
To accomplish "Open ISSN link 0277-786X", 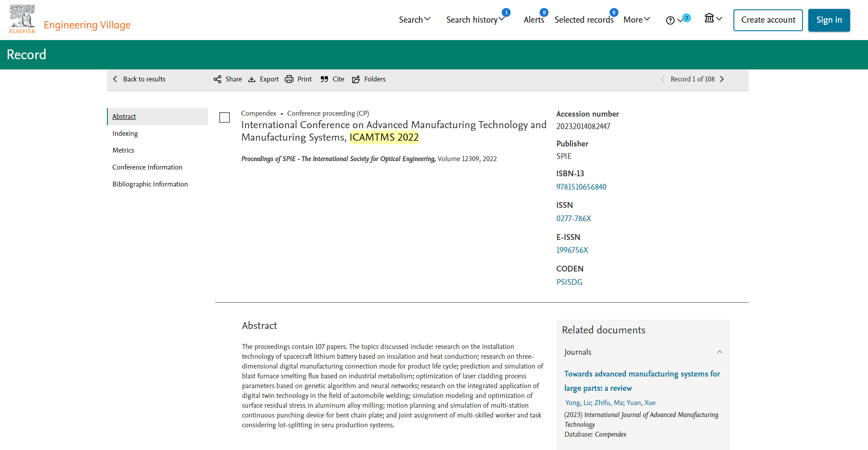I will (x=574, y=219).
